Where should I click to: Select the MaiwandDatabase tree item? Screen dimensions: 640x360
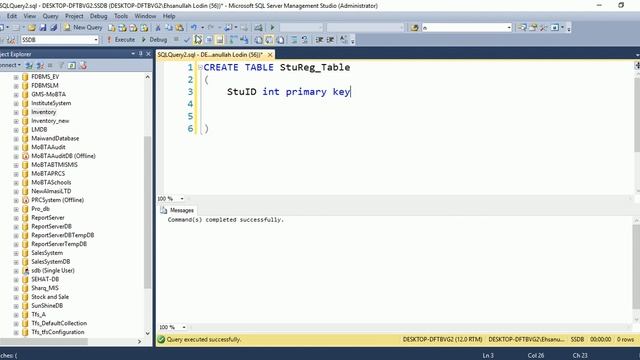click(x=55, y=138)
